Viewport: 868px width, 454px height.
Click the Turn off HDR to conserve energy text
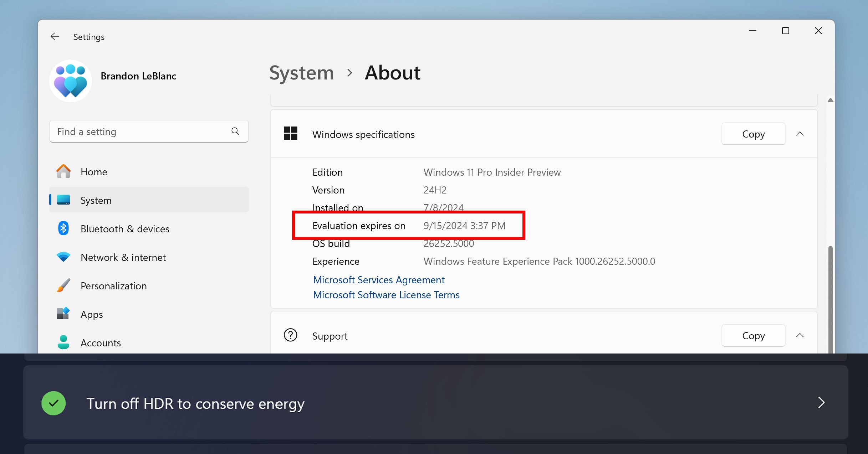click(195, 403)
